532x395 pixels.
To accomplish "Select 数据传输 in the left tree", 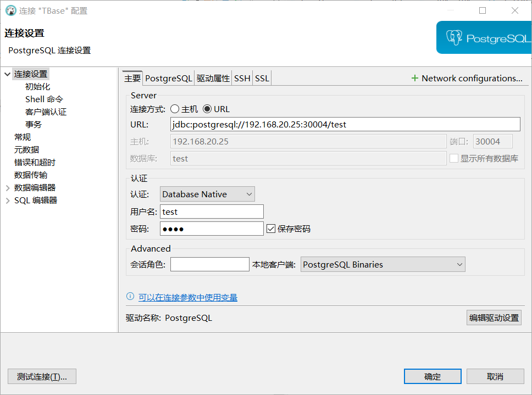I will click(x=31, y=175).
